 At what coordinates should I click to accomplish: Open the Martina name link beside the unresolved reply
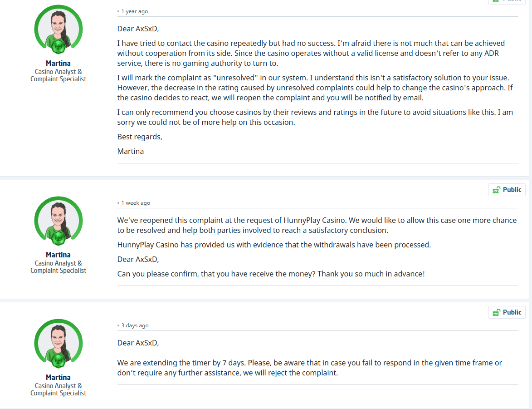tap(59, 63)
